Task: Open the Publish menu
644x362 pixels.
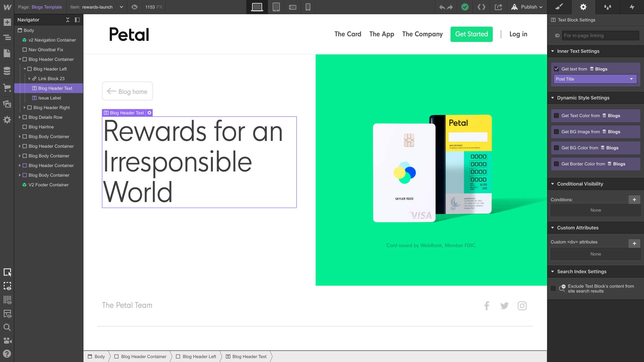Action: pos(528,7)
